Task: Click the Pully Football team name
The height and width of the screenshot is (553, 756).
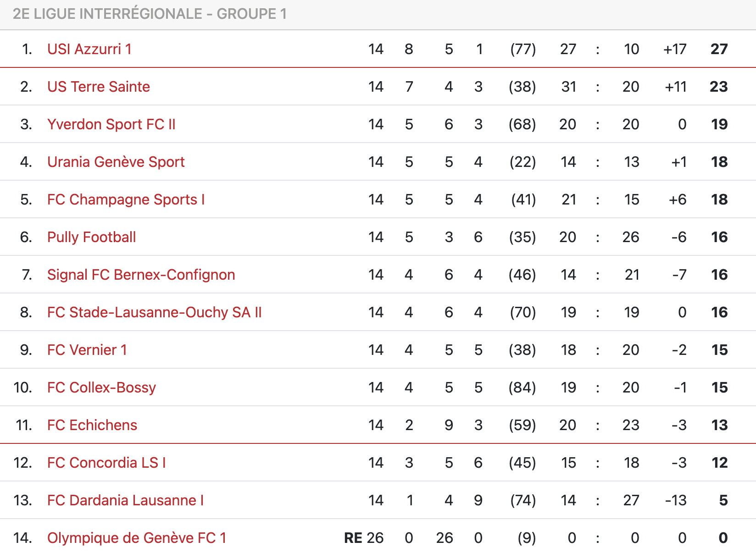Action: 92,237
